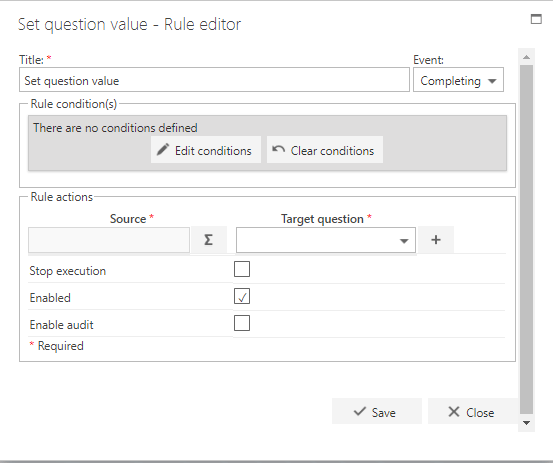
Task: Click the Clear conditions button
Action: [325, 150]
